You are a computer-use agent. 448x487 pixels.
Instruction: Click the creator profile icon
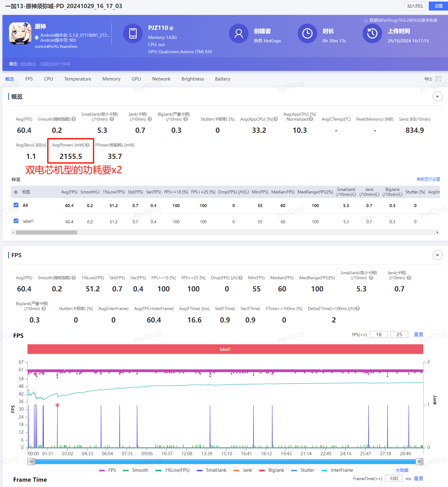pos(239,33)
